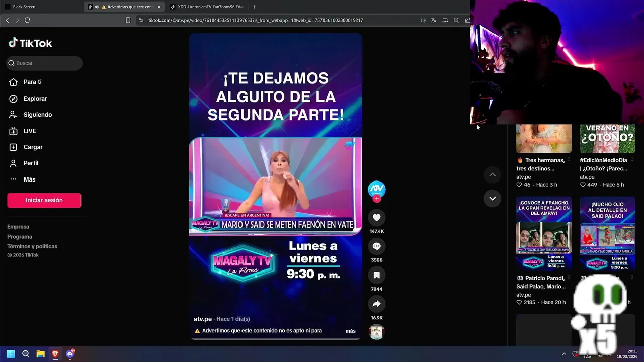Expand Términos y políticas footer section
The width and height of the screenshot is (644, 362).
(32, 246)
